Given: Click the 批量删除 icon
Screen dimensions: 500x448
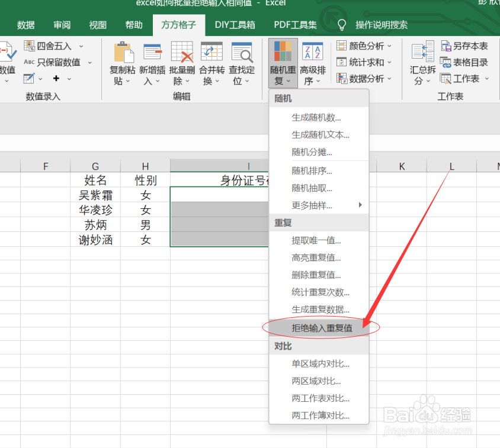Looking at the screenshot, I should pyautogui.click(x=182, y=52).
